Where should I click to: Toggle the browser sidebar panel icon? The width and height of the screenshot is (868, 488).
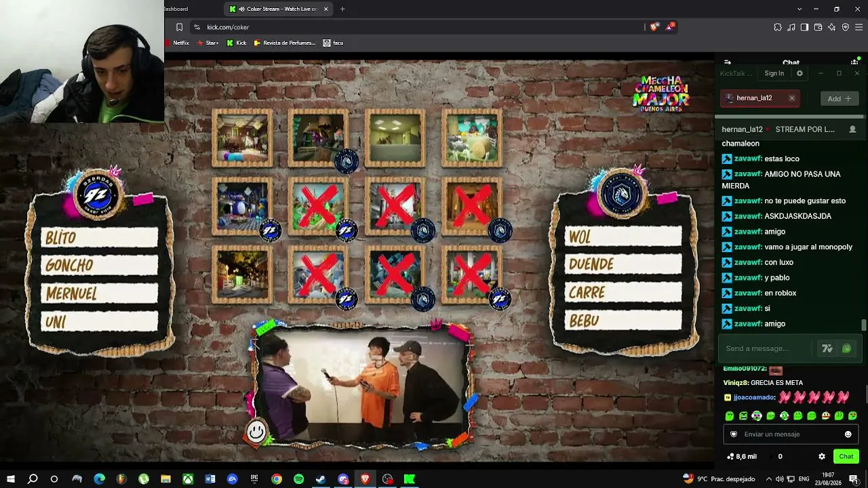[x=805, y=27]
